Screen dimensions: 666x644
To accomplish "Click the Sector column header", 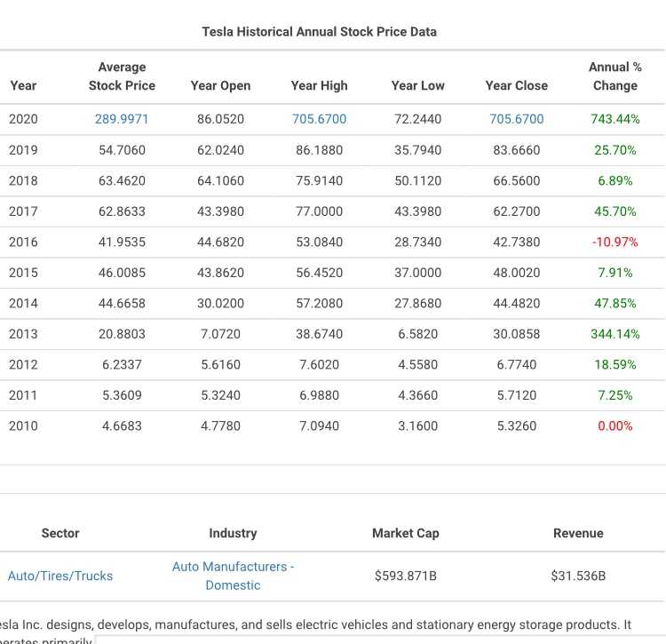I will click(x=60, y=534).
